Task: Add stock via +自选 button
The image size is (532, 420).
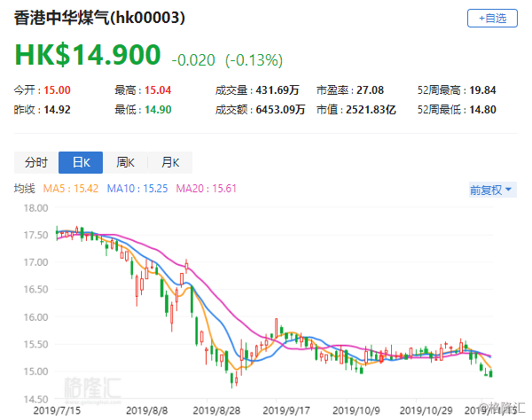Action: tap(492, 19)
